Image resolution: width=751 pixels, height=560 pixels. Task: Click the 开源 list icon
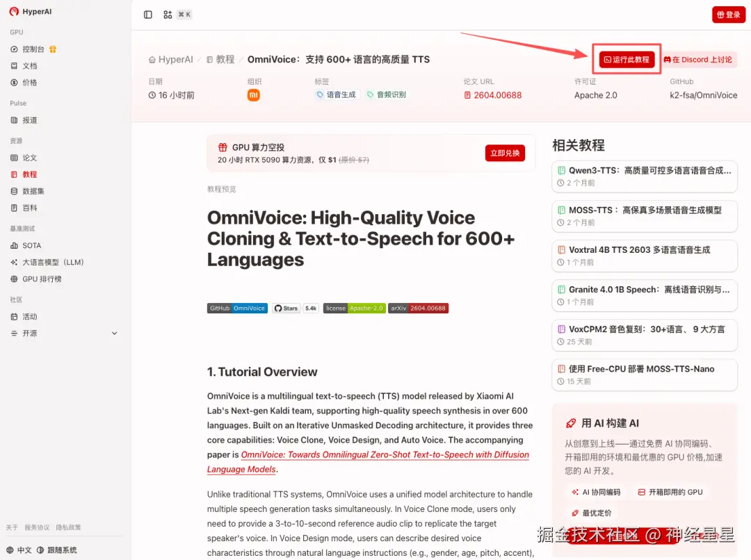15,333
